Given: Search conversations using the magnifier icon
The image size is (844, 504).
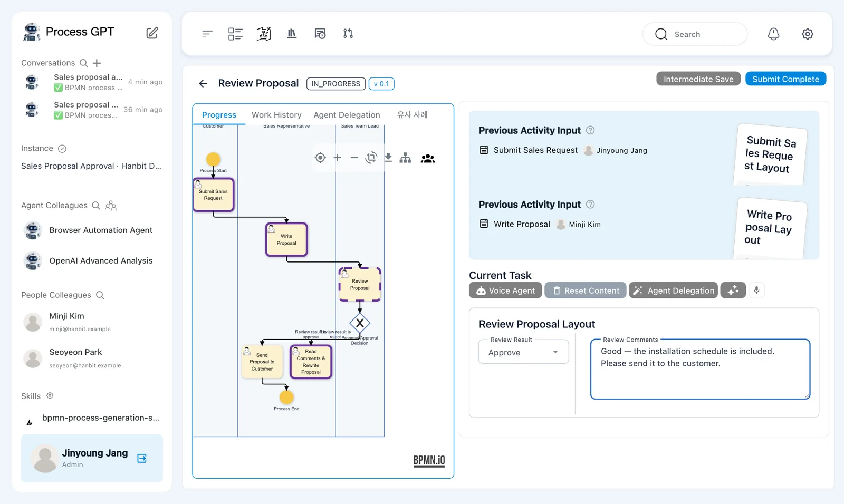Looking at the screenshot, I should [x=83, y=63].
